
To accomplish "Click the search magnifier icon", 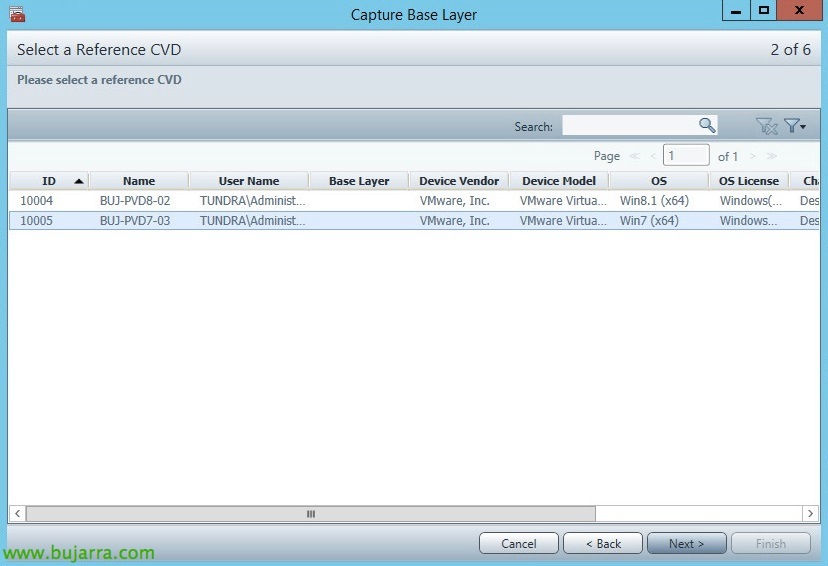I will (707, 125).
